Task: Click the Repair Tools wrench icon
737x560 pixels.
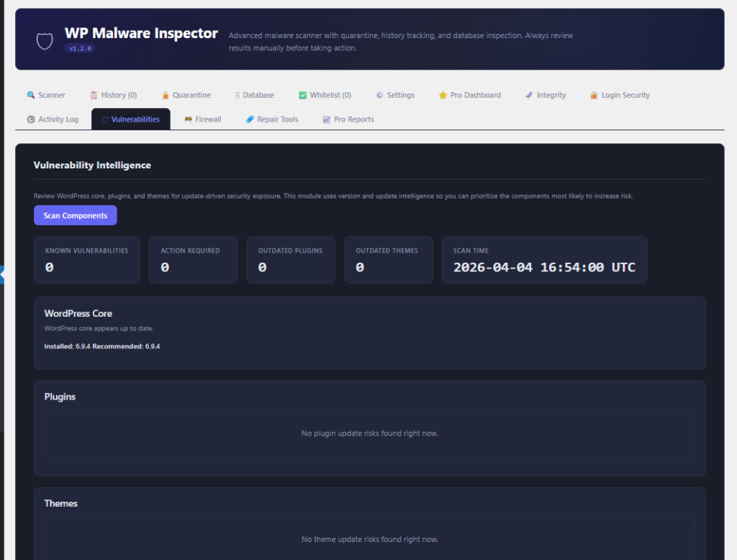Action: (x=248, y=119)
